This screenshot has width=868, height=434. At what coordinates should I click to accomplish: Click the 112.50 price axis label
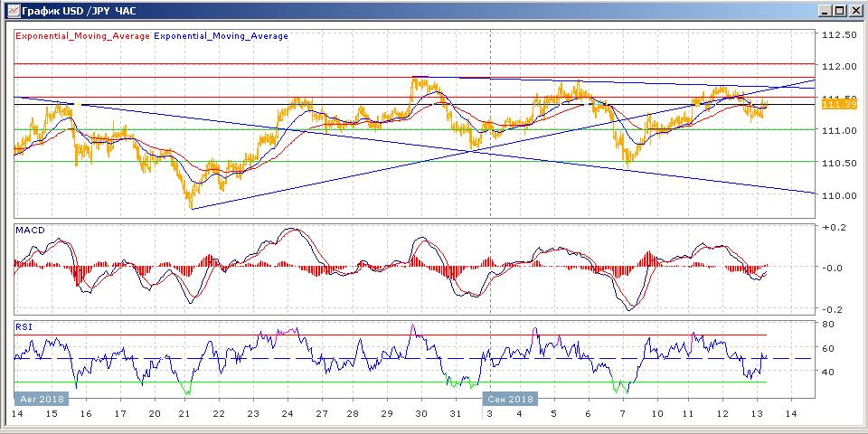(x=841, y=34)
